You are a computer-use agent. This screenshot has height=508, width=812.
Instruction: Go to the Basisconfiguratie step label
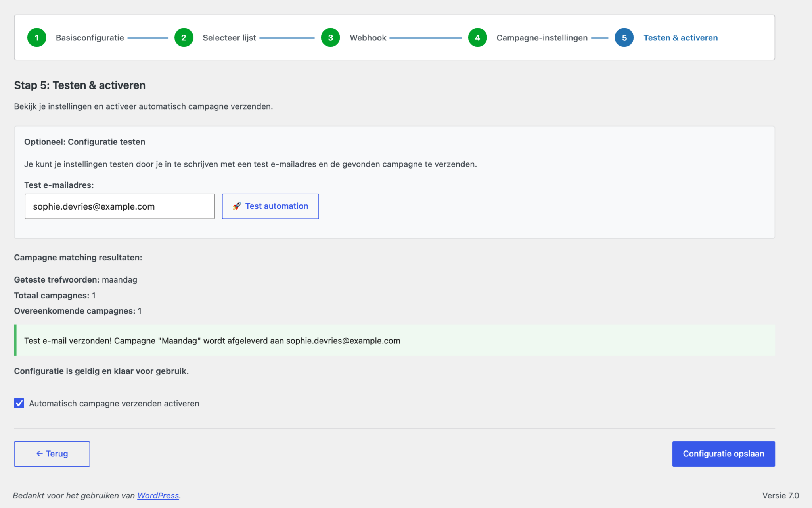click(90, 38)
